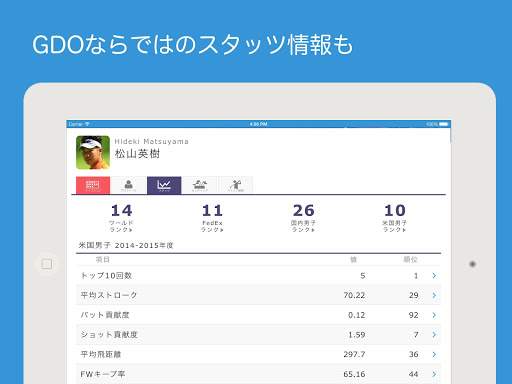Image resolution: width=512 pixels, height=384 pixels.
Task: Open the golf bag equipment tab
Action: tap(200, 185)
